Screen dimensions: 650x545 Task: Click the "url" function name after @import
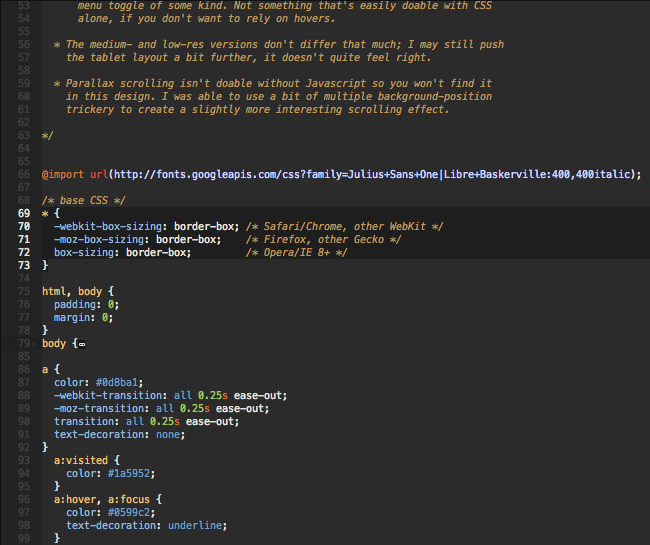pos(99,174)
